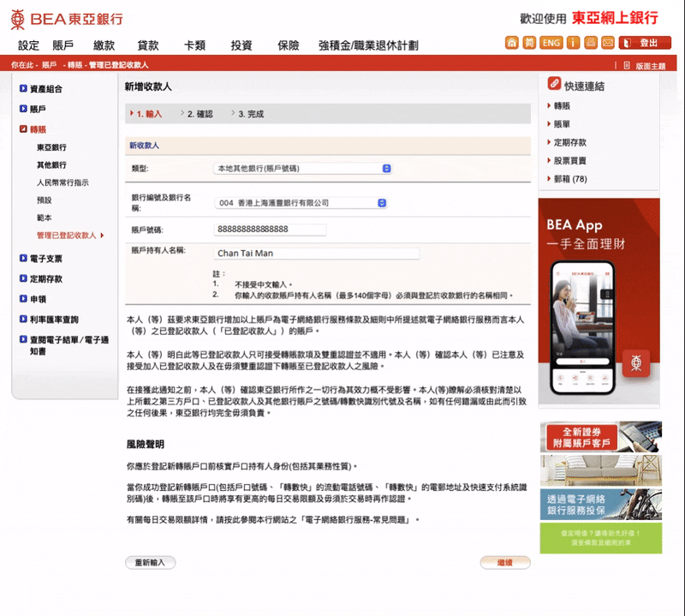Click 賬戶 in the breadcrumb bar
Image resolution: width=685 pixels, height=616 pixels.
[50, 65]
